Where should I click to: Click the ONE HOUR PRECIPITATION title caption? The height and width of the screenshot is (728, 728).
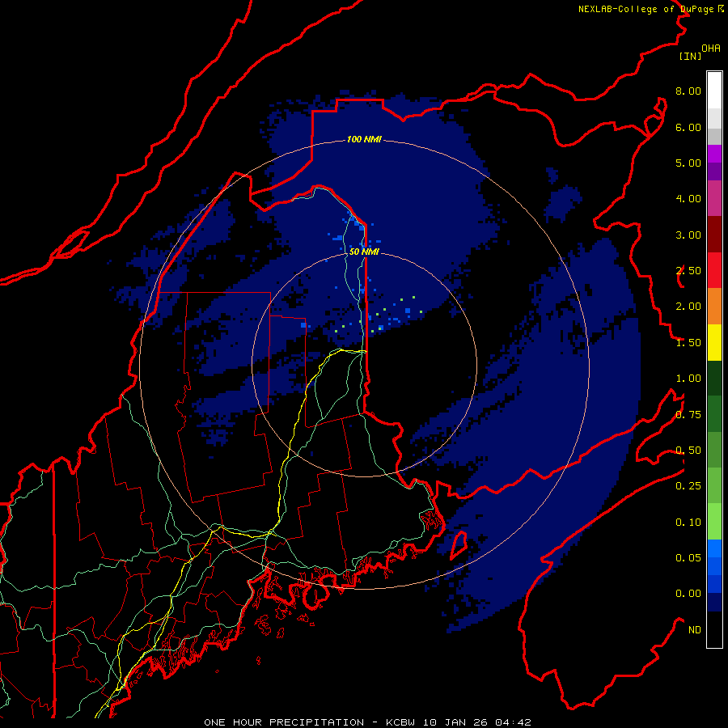tap(367, 722)
